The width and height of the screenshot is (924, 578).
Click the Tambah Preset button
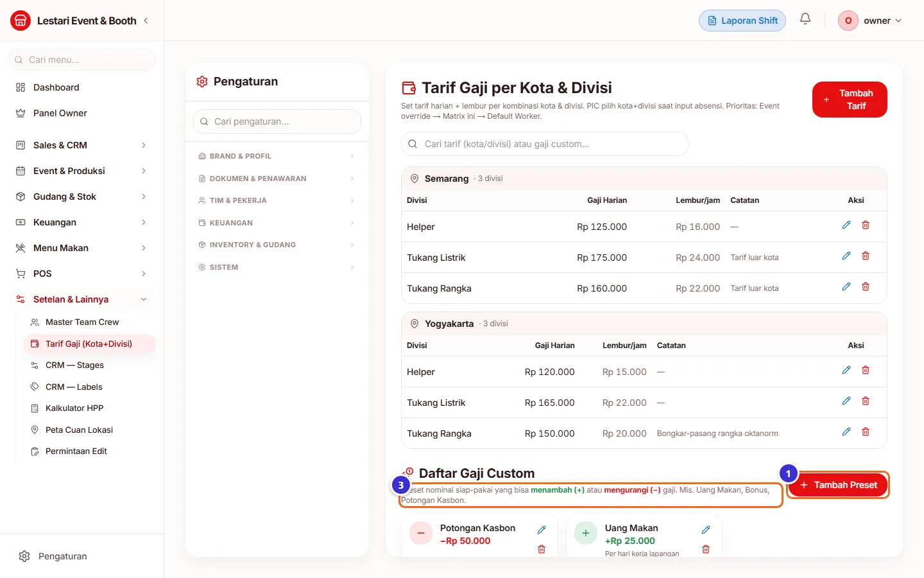point(838,485)
